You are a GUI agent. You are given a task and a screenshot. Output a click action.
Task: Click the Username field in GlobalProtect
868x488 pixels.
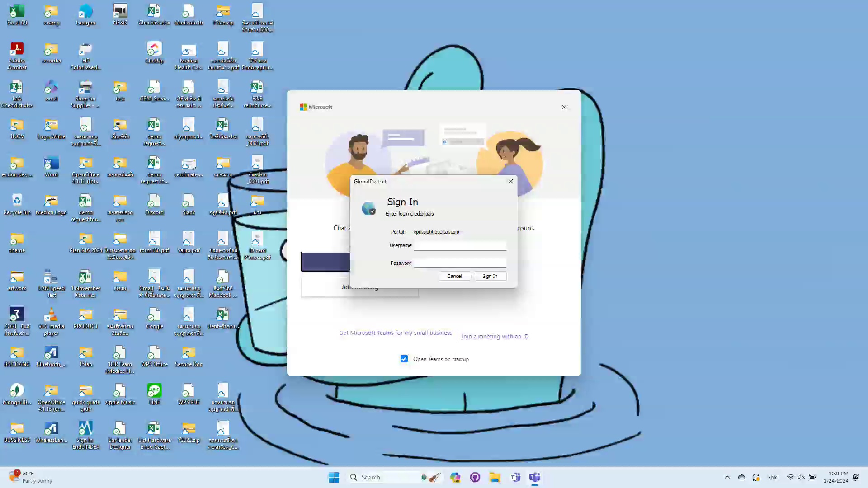coord(460,246)
